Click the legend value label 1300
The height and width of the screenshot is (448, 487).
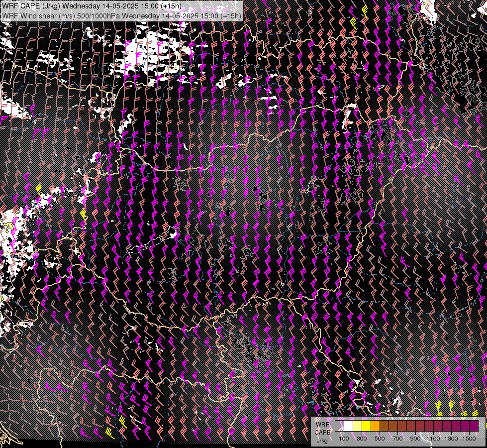(451, 439)
